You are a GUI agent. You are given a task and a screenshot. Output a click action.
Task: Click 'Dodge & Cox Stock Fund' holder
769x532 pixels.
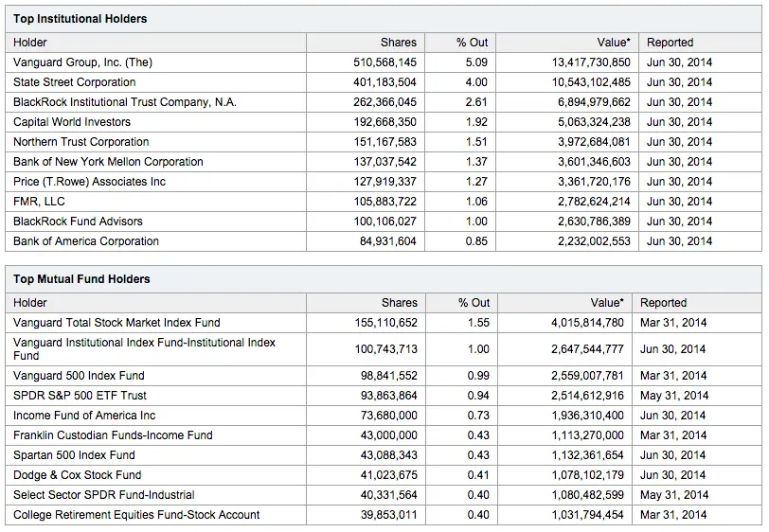tap(78, 475)
